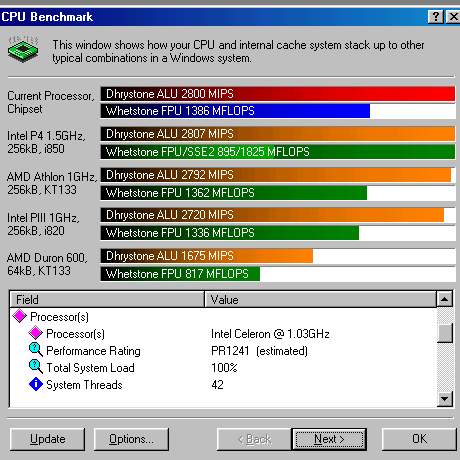
Task: Click the Intel P4 1.5GHz, 256kB, i850 label
Action: pos(46,142)
